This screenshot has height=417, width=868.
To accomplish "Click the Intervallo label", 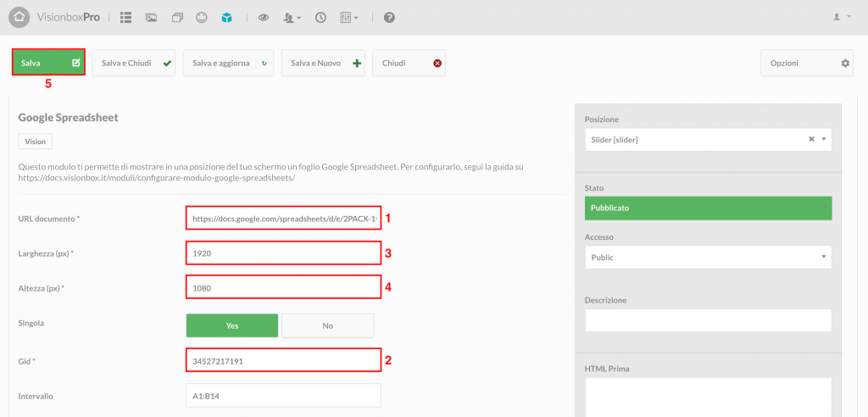I will [x=36, y=396].
